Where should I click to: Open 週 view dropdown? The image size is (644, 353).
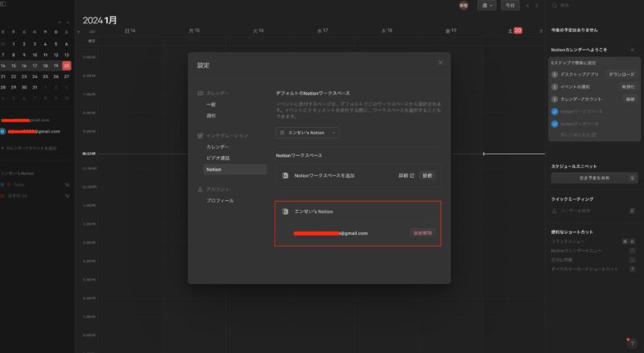(487, 6)
